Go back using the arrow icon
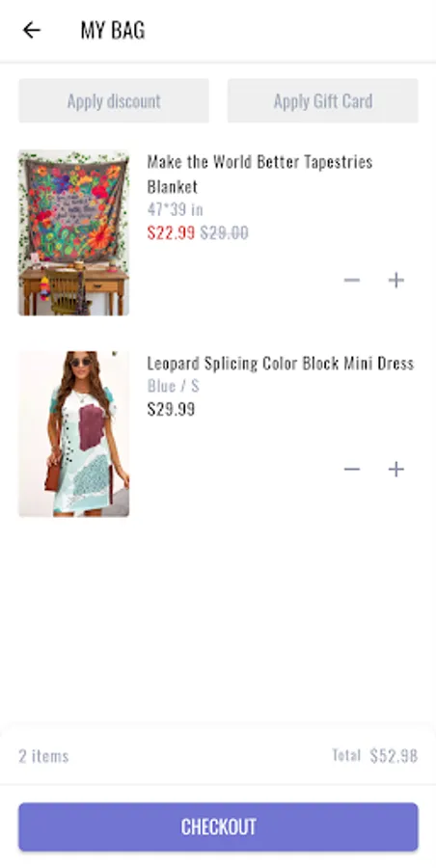 tap(32, 30)
